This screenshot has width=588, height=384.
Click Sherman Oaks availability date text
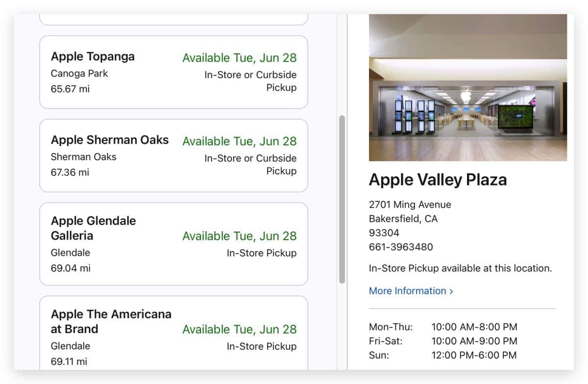coord(240,141)
